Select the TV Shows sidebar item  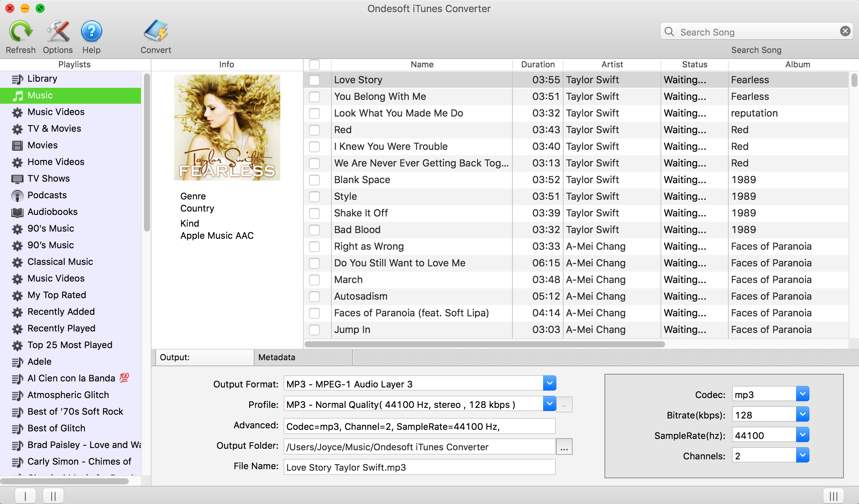coord(48,177)
